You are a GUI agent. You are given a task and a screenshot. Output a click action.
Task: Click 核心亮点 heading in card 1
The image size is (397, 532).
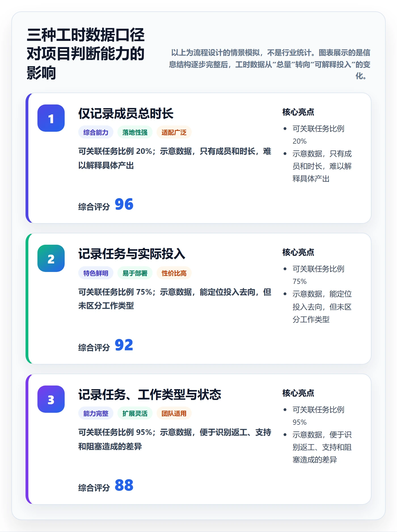[x=298, y=112]
